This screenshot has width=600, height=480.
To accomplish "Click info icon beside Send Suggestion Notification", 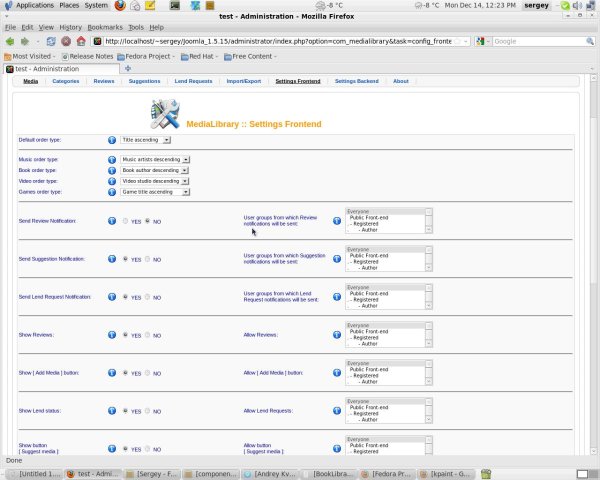I will (112, 259).
